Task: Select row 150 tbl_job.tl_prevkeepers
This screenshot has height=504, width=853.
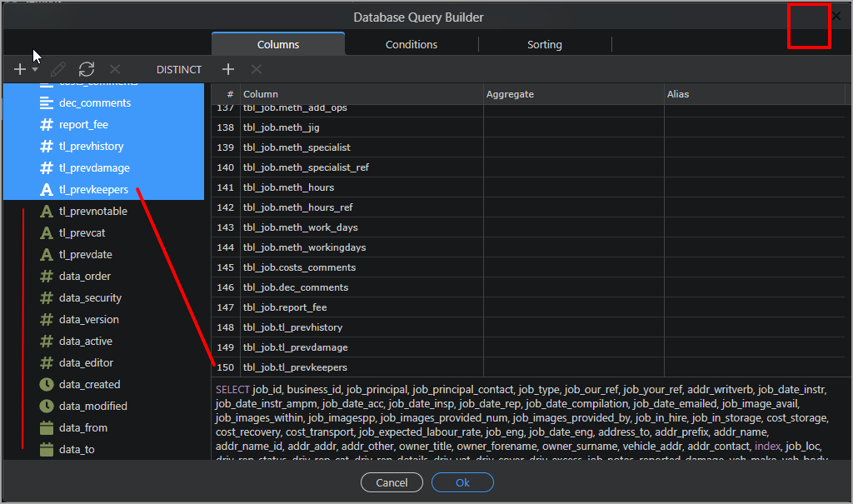Action: point(527,367)
